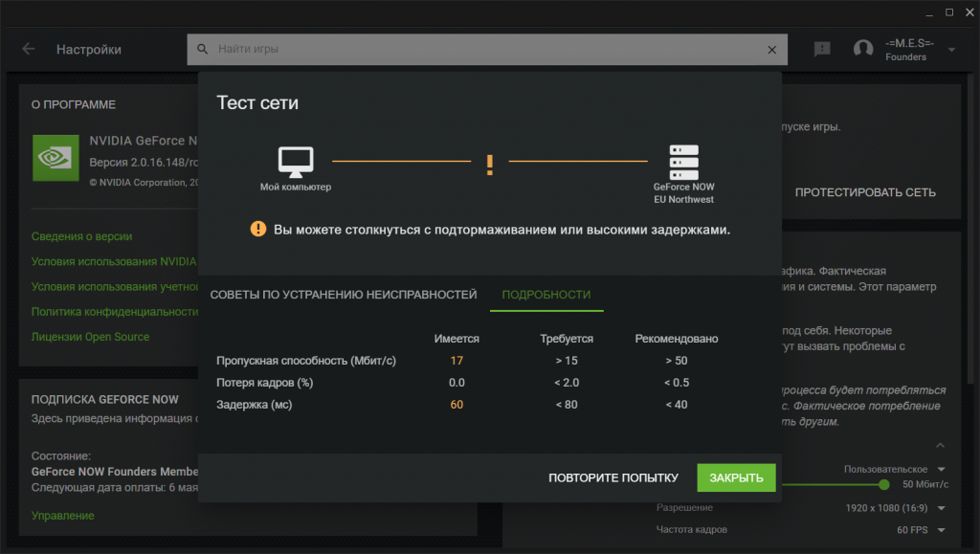This screenshot has height=554, width=980.
Task: Click the magnifier icon in the search bar
Action: pyautogui.click(x=203, y=49)
